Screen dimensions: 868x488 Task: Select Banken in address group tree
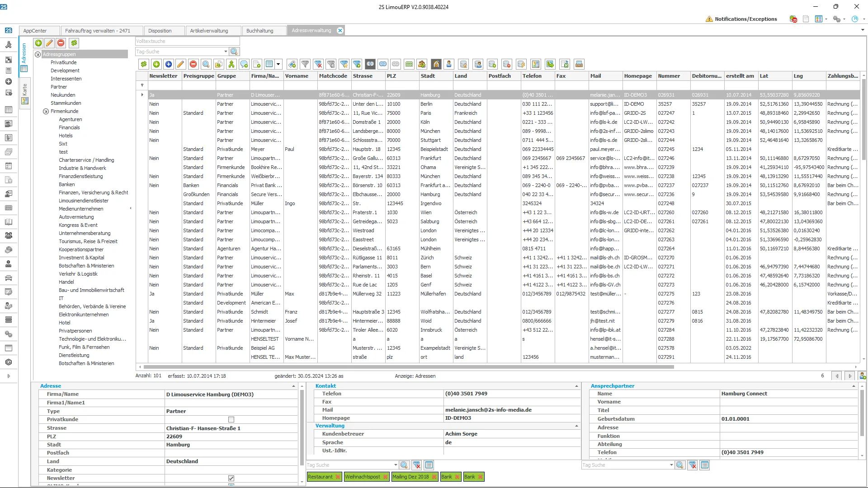point(67,184)
